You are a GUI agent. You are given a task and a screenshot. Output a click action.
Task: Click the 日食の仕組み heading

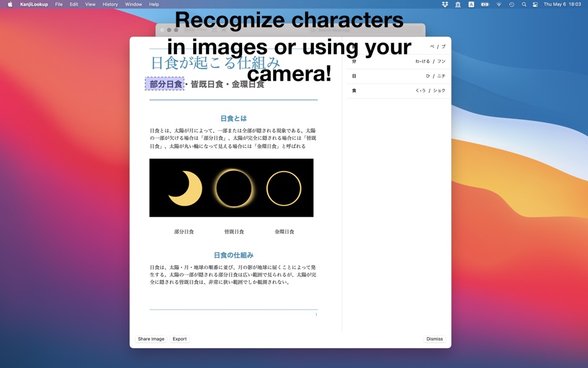(233, 255)
